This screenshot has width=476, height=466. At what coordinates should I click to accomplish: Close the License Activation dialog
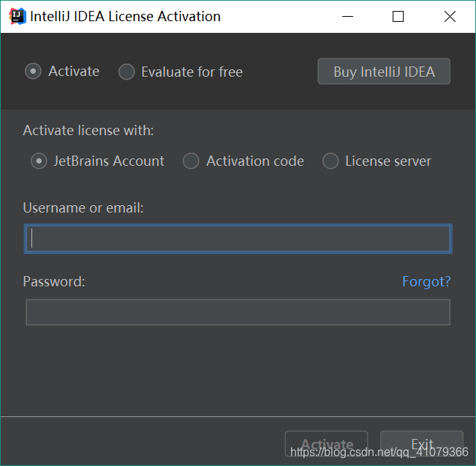click(x=450, y=16)
